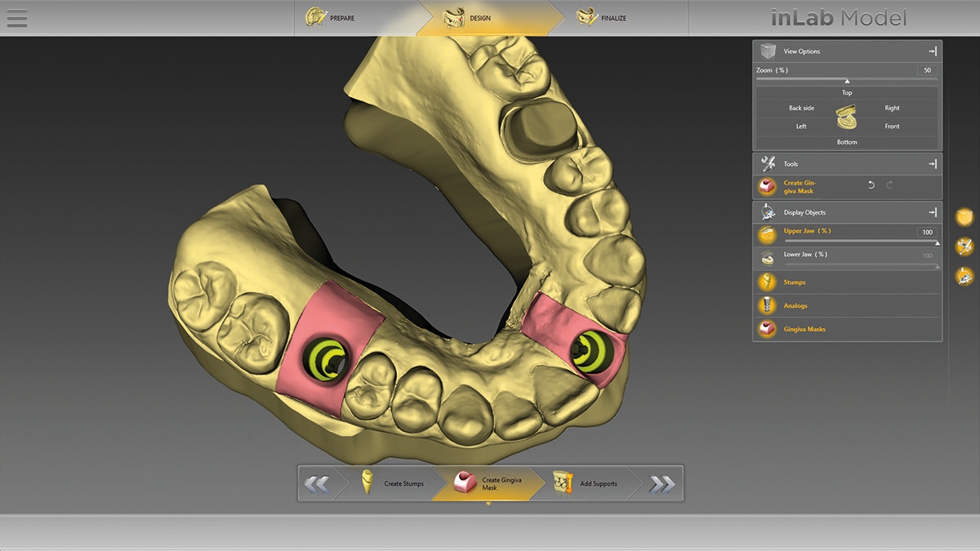Advance to the next step with double-right arrows
Viewport: 980px width, 551px height.
661,484
